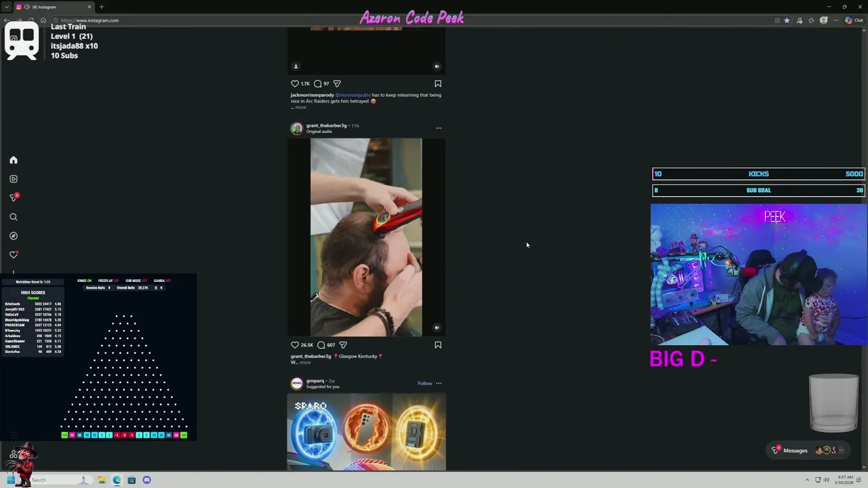Screen dimensions: 868x488
Task: Open jackmorrisonparody username in the caption
Action: point(312,95)
